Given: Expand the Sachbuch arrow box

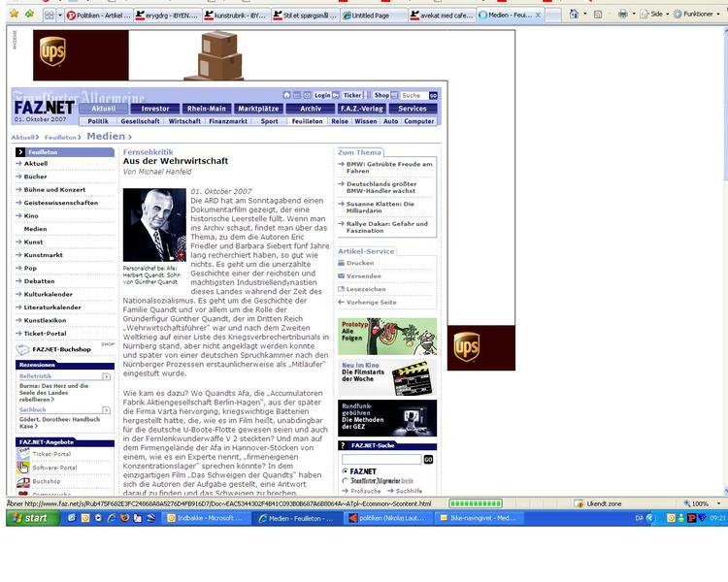Looking at the screenshot, I should click(107, 409).
